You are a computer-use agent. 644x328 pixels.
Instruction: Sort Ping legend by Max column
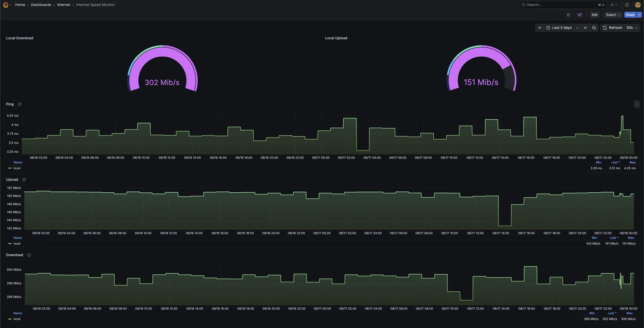point(632,162)
